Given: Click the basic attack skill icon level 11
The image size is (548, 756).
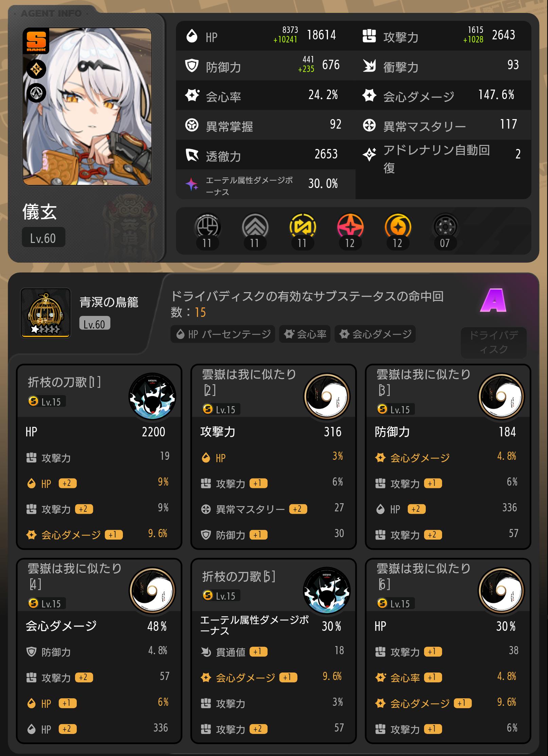Looking at the screenshot, I should tap(207, 227).
